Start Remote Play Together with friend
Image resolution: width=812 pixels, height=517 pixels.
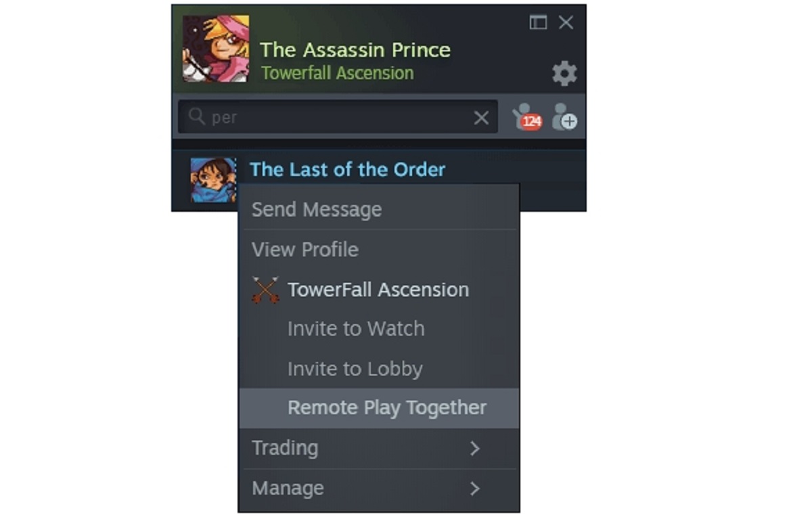(x=386, y=408)
